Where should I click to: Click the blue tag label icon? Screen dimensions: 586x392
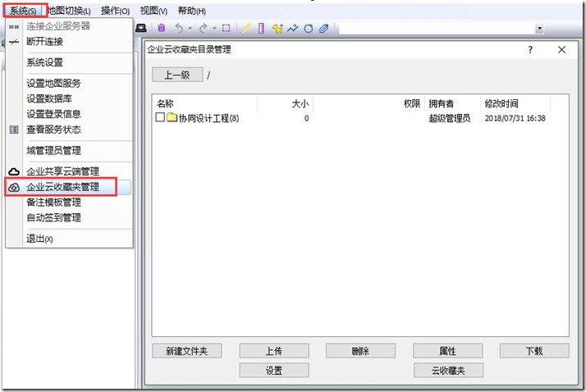[324, 29]
